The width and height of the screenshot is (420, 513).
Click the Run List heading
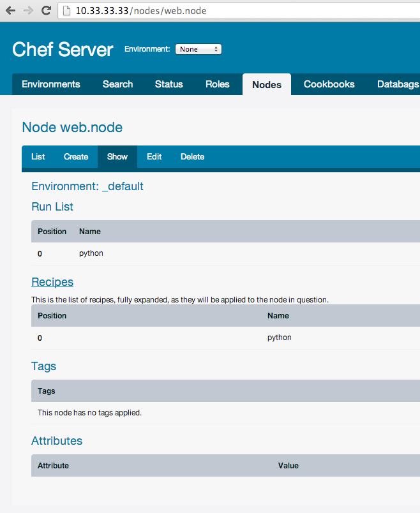pyautogui.click(x=52, y=207)
